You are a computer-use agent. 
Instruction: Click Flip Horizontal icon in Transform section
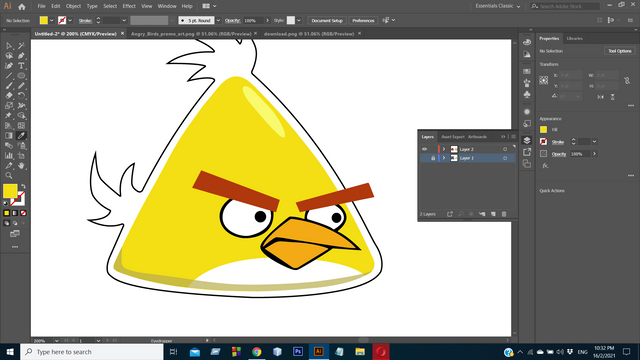(600, 97)
